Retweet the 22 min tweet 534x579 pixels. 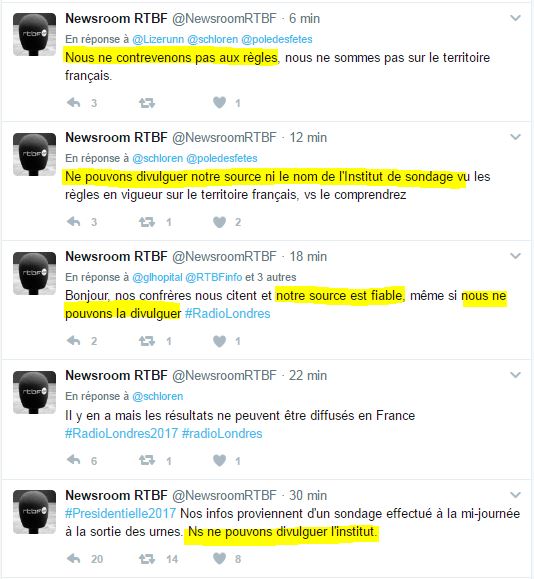(147, 460)
